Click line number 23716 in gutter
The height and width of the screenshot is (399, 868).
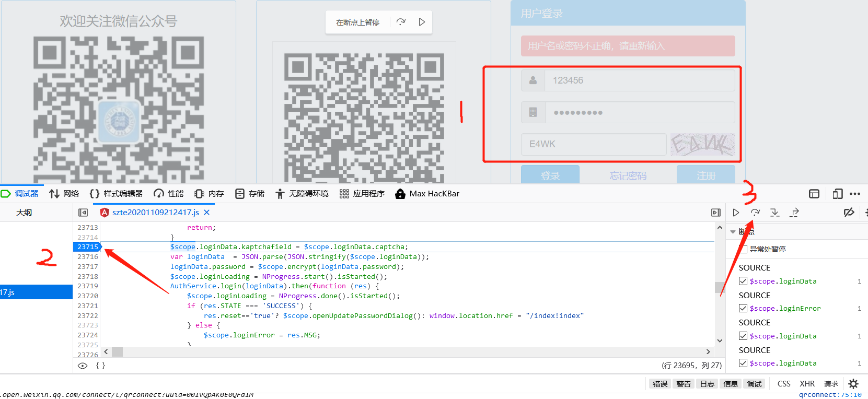(87, 257)
